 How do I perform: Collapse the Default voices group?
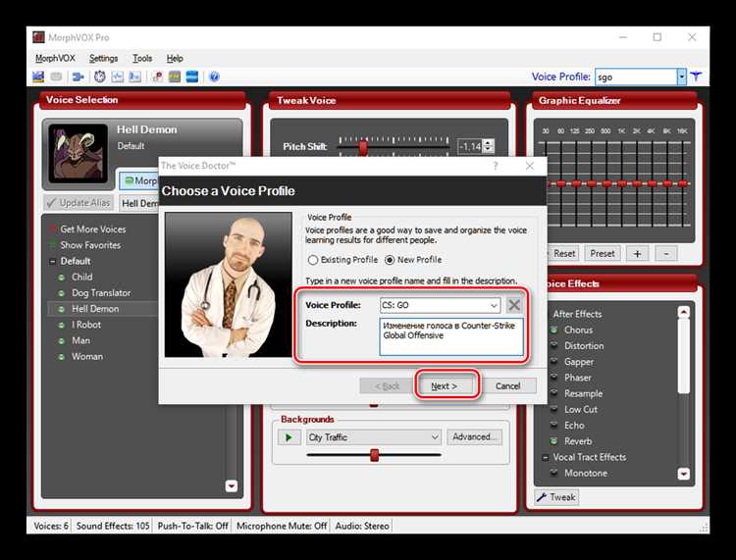(x=53, y=261)
